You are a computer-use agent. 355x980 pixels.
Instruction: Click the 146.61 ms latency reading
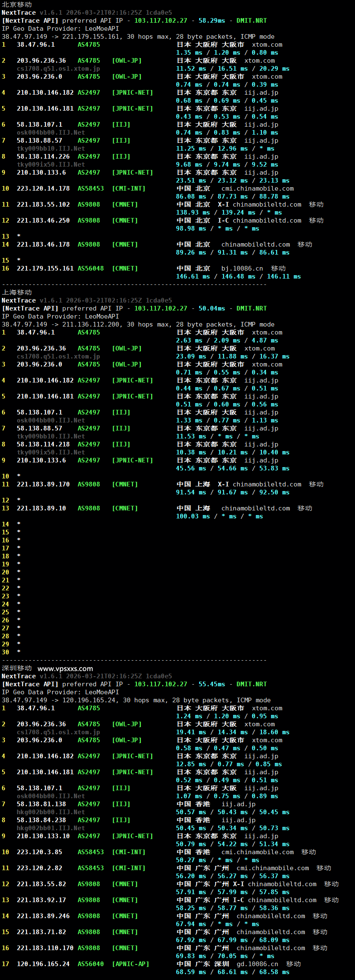coord(193,276)
